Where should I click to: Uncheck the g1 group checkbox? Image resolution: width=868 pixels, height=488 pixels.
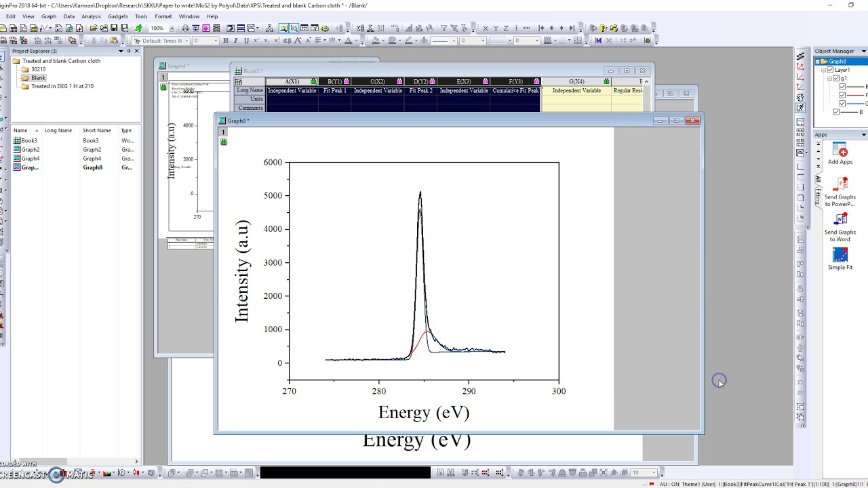836,78
